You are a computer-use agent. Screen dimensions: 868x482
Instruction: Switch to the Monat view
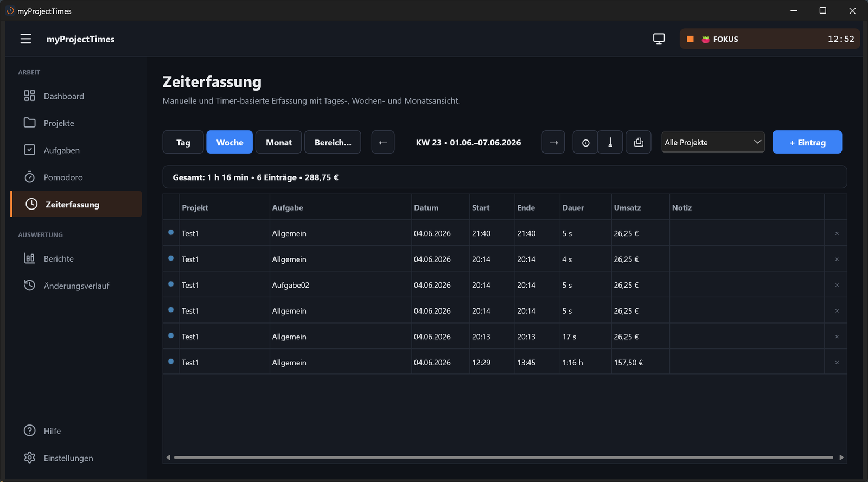coord(279,143)
